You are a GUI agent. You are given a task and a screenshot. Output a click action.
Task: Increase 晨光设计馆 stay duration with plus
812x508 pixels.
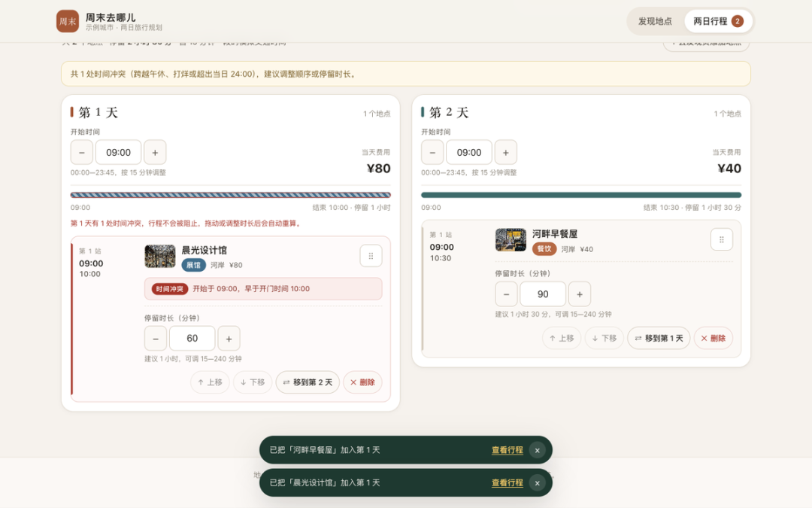[229, 339]
